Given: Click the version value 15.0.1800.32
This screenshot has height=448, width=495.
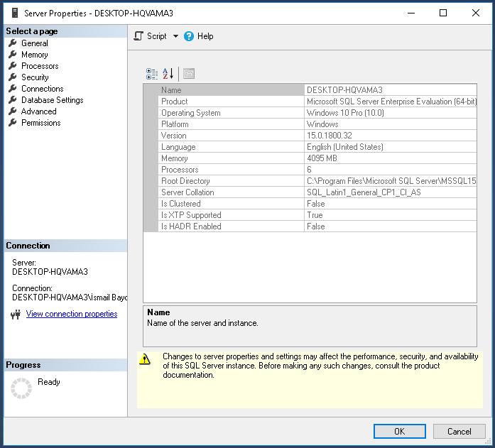Looking at the screenshot, I should (330, 136).
